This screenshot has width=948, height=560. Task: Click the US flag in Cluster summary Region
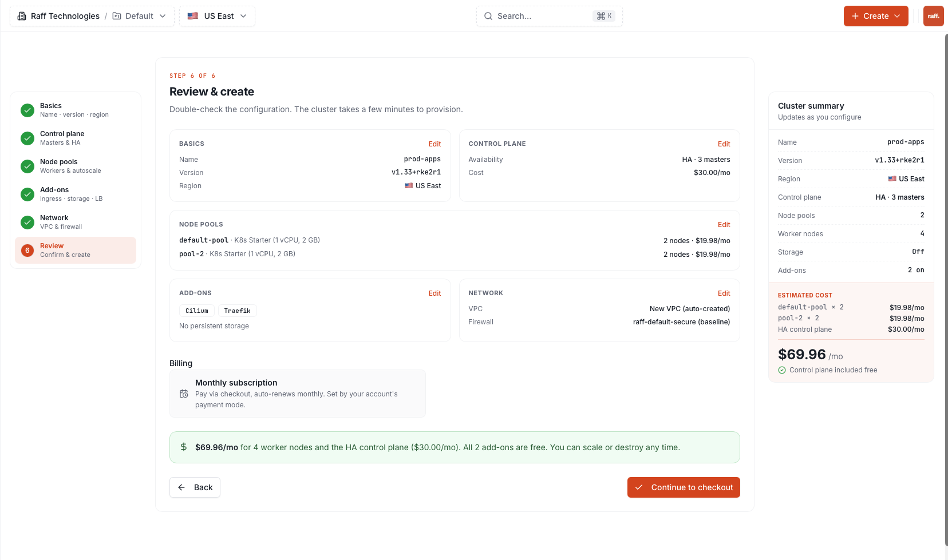[892, 179]
